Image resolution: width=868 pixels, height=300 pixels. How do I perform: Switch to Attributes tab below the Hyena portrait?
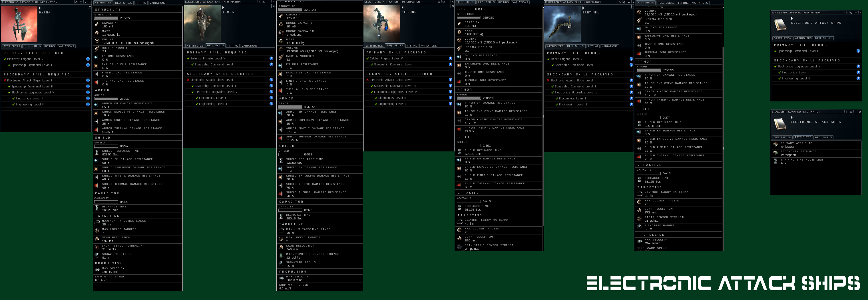click(12, 46)
